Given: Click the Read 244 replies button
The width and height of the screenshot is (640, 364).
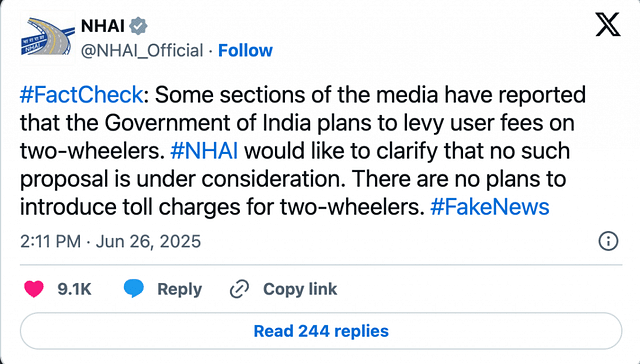Looking at the screenshot, I should tap(321, 331).
